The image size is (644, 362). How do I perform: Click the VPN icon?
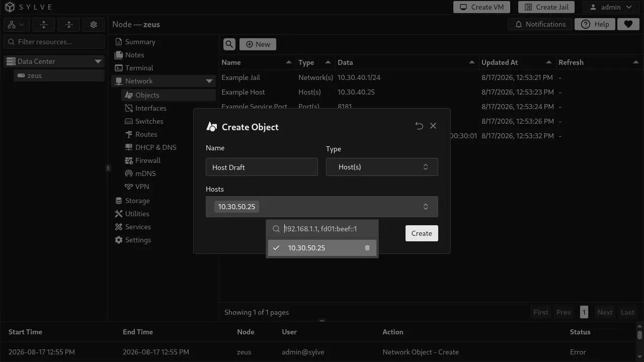[x=129, y=187]
